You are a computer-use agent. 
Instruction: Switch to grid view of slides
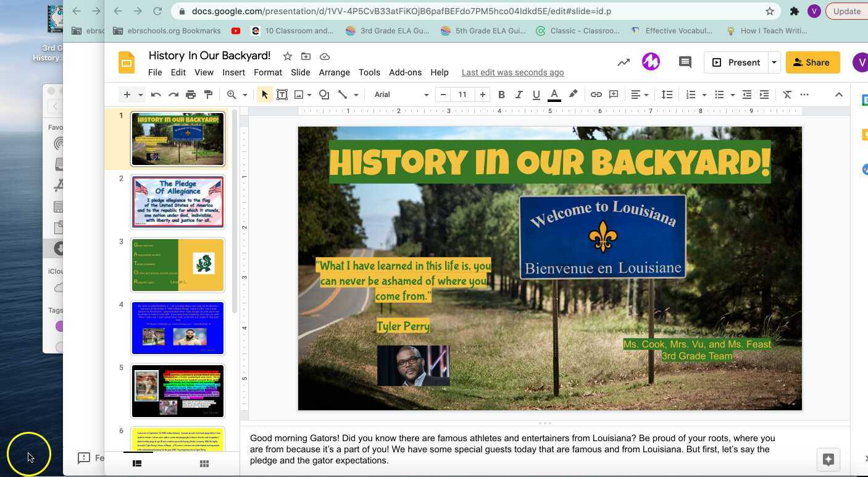[204, 463]
